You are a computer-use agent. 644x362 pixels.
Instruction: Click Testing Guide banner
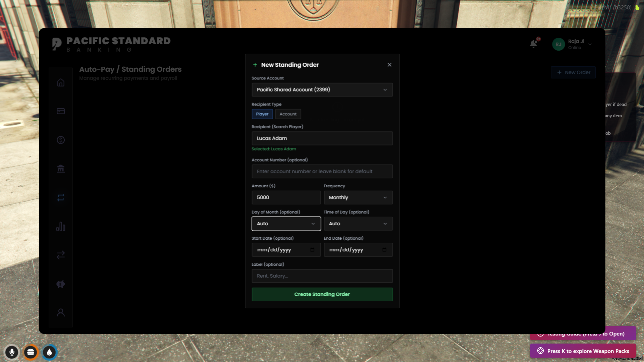point(583,334)
